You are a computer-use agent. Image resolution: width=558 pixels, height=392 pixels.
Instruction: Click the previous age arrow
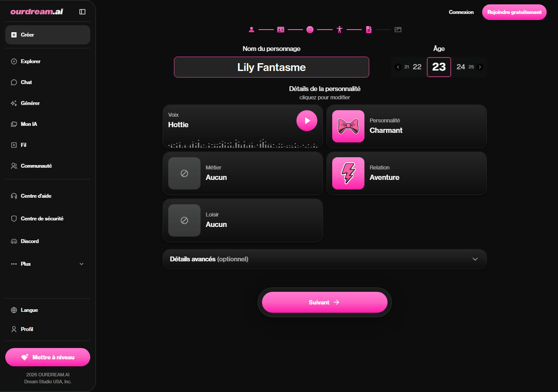coord(398,67)
